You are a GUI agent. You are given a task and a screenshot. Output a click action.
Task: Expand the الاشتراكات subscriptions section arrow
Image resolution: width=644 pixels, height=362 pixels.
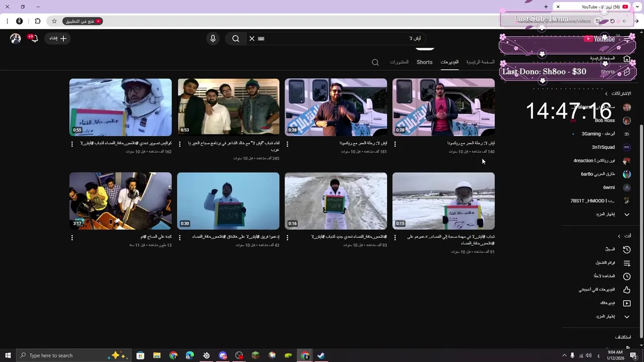[606, 94]
